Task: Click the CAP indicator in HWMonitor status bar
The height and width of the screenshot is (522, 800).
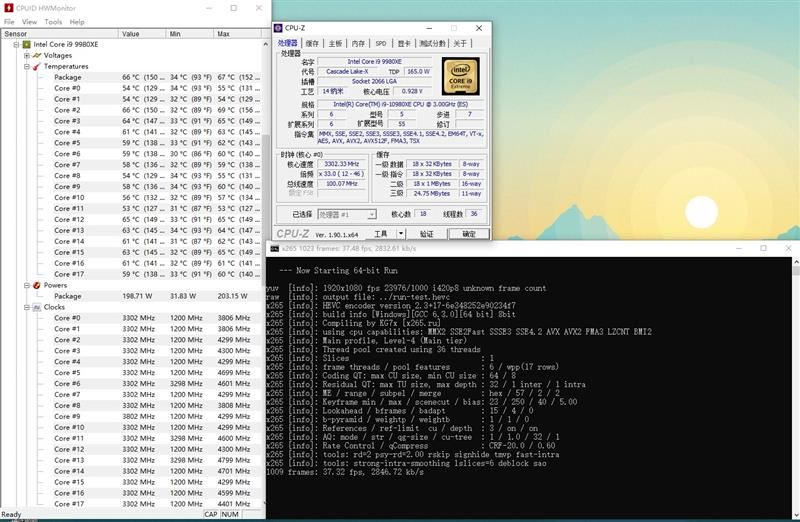Action: [x=211, y=514]
